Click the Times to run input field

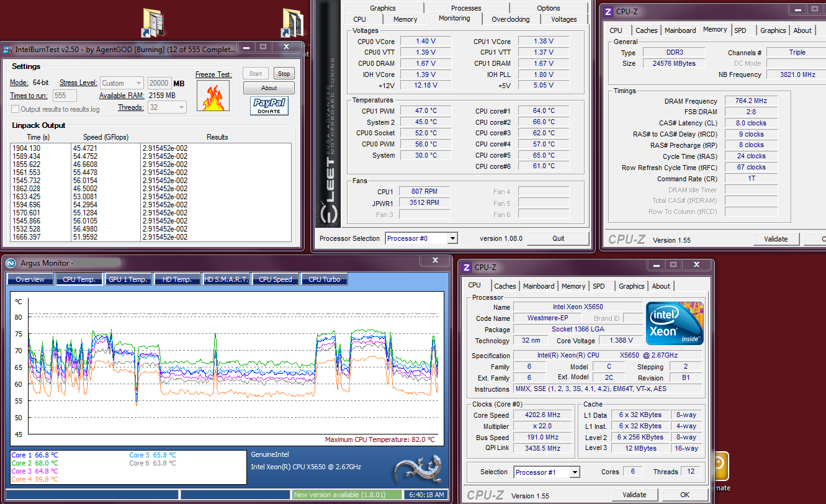tap(65, 96)
